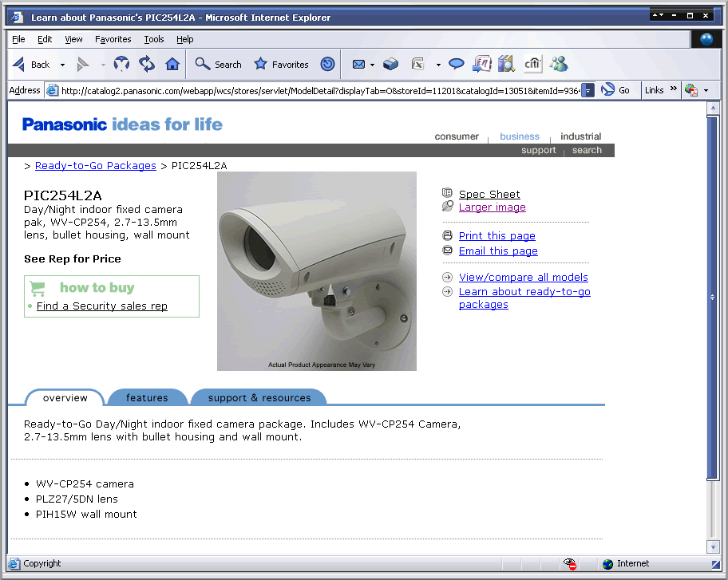
Task: Expand the Address bar dropdown
Action: pos(588,90)
